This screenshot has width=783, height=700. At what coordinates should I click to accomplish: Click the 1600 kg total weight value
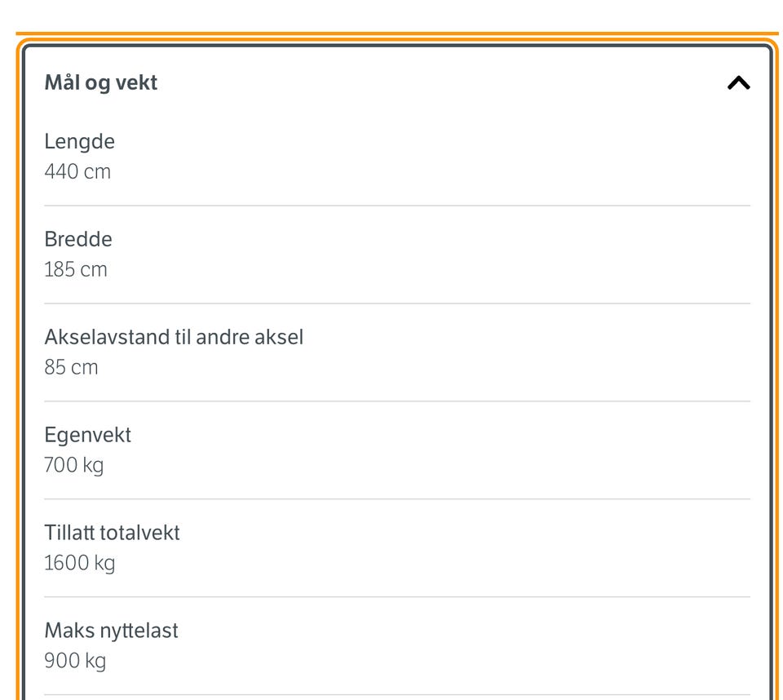[80, 564]
